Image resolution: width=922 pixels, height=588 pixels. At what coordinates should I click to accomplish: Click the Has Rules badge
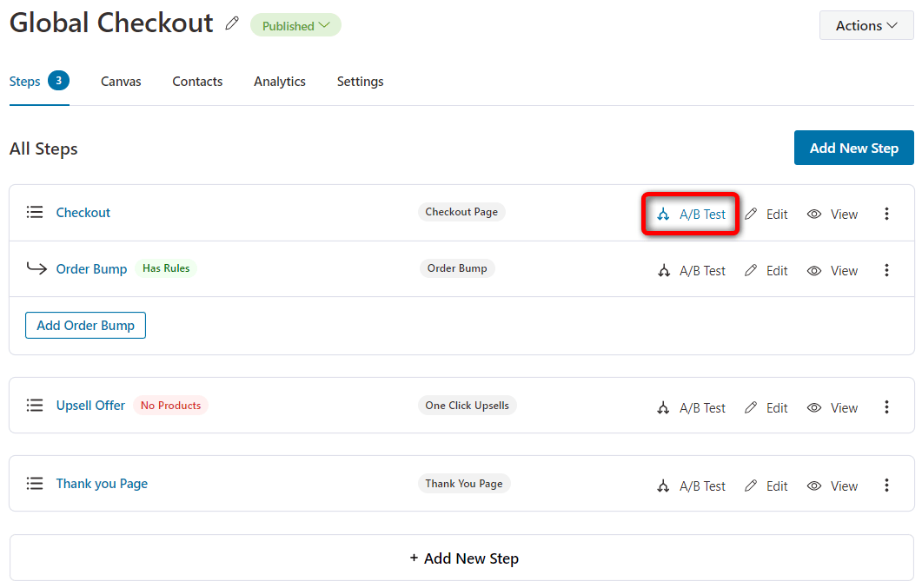tap(166, 268)
